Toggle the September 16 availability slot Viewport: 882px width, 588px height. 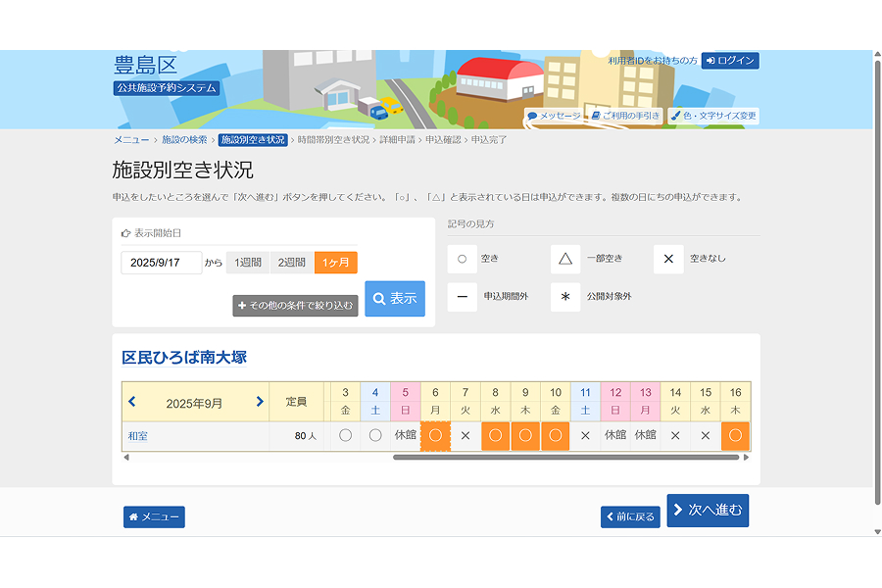(735, 435)
